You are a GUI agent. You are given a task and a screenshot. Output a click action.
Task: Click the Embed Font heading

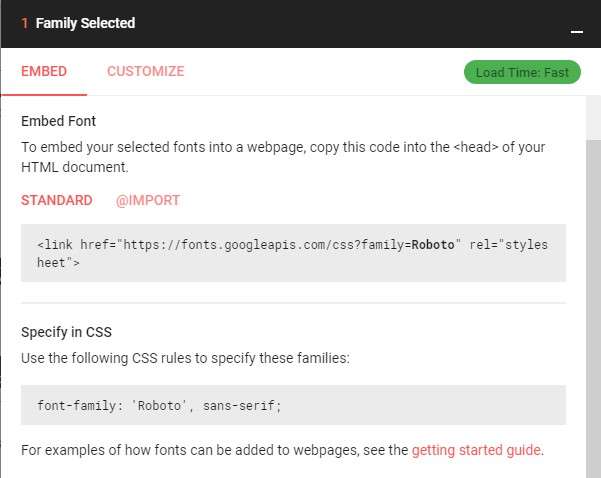click(58, 121)
